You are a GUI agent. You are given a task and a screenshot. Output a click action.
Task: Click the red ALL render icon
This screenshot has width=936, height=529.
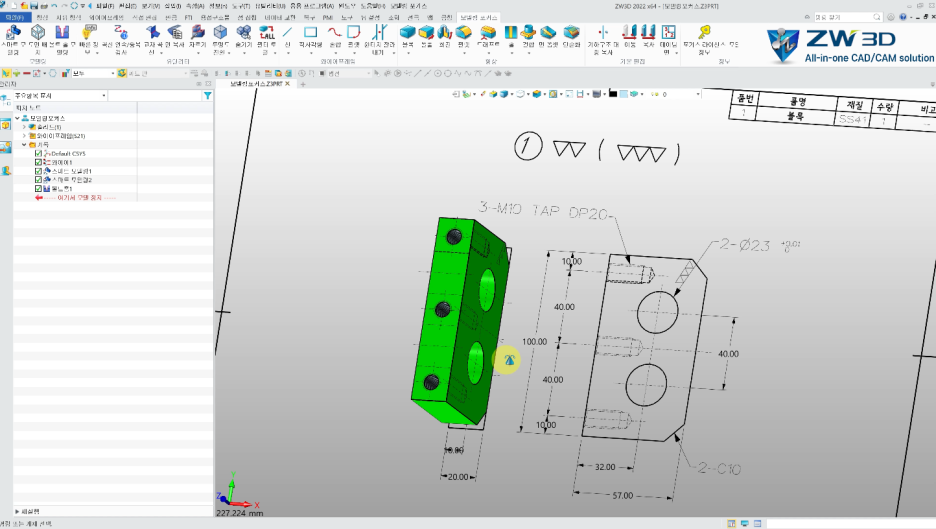[x=266, y=33]
